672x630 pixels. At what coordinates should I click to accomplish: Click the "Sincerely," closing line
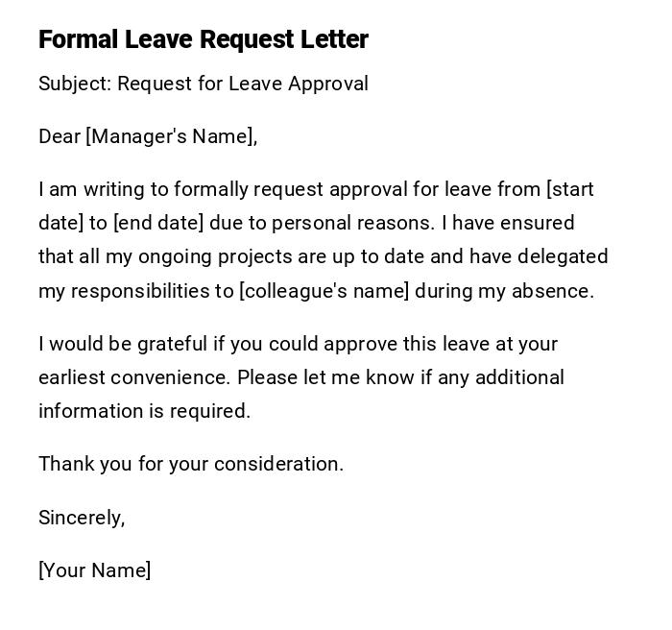[x=82, y=518]
